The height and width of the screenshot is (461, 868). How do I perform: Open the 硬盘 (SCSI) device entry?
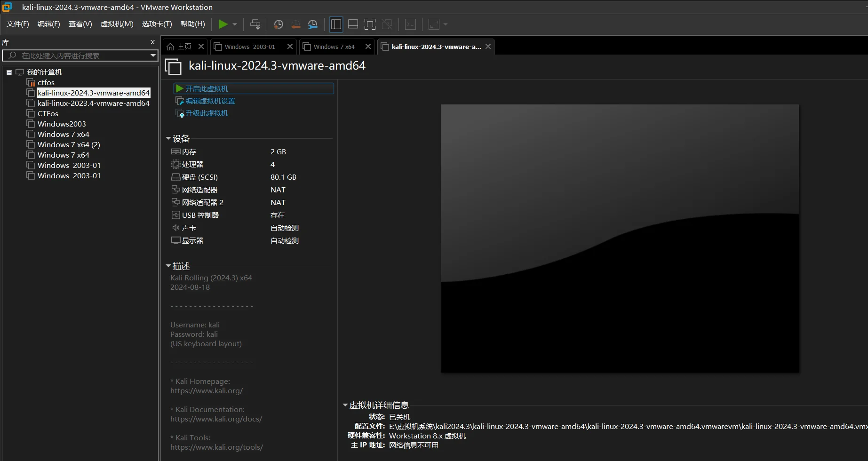[x=199, y=177]
